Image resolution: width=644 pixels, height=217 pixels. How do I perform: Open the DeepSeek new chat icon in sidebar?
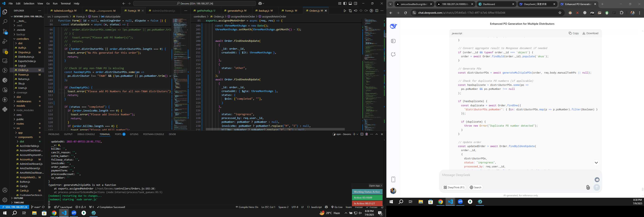pyautogui.click(x=393, y=54)
